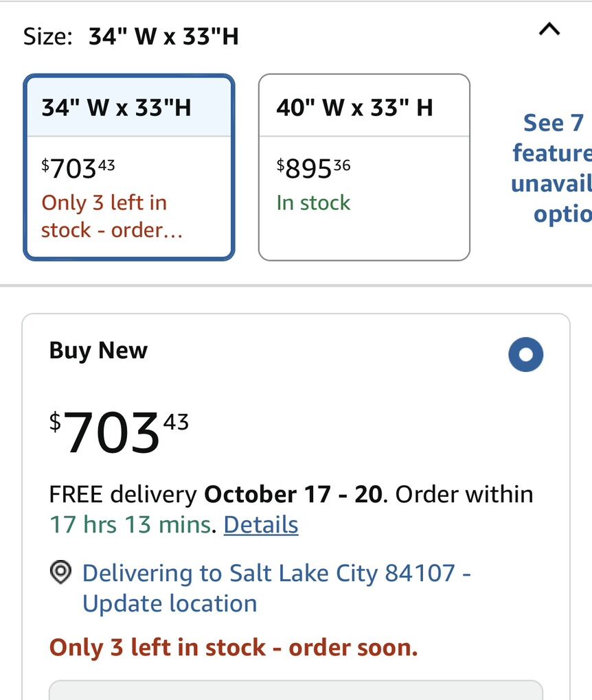Click the $703.43 price in 34" size card
Screen dimensions: 592x700
[78, 168]
